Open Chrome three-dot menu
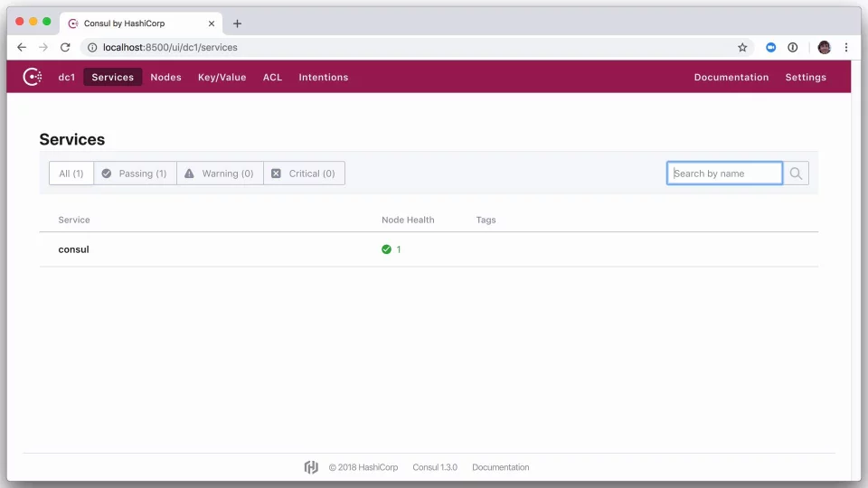This screenshot has height=488, width=868. point(846,48)
